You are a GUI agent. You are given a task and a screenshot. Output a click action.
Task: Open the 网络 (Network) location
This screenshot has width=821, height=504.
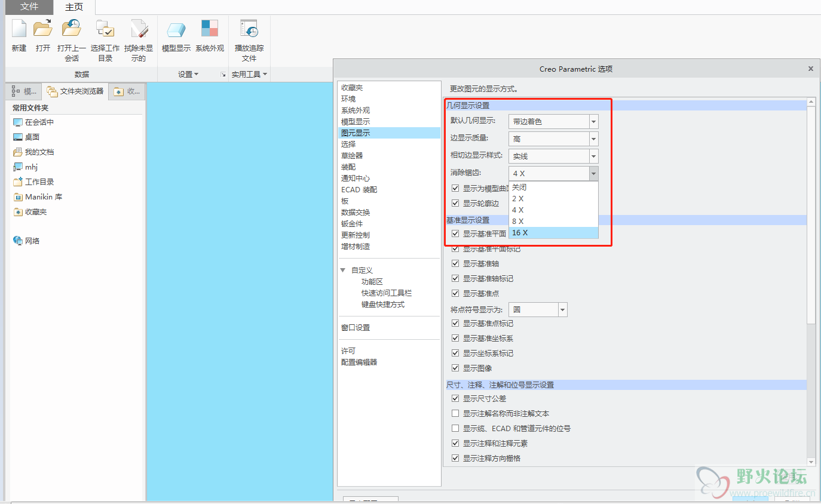tap(26, 241)
